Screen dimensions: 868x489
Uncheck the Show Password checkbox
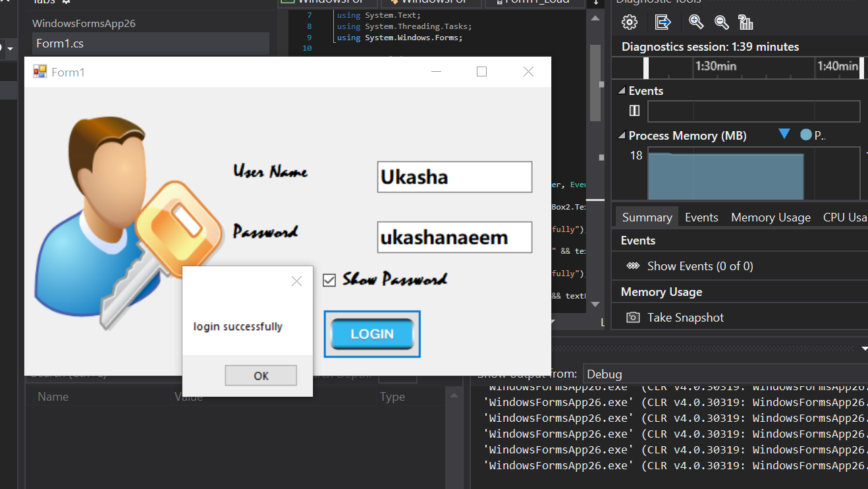coord(329,281)
